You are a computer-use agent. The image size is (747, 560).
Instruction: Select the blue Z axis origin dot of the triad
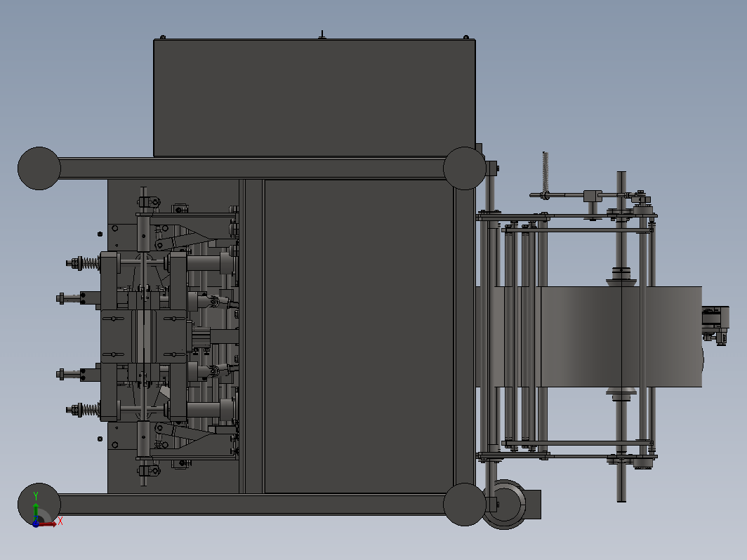pos(36,524)
